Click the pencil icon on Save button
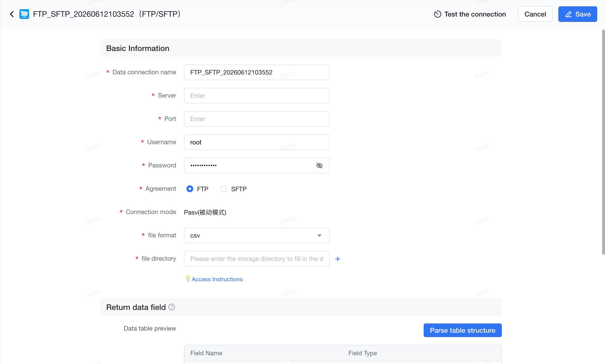This screenshot has height=364, width=605. point(568,14)
